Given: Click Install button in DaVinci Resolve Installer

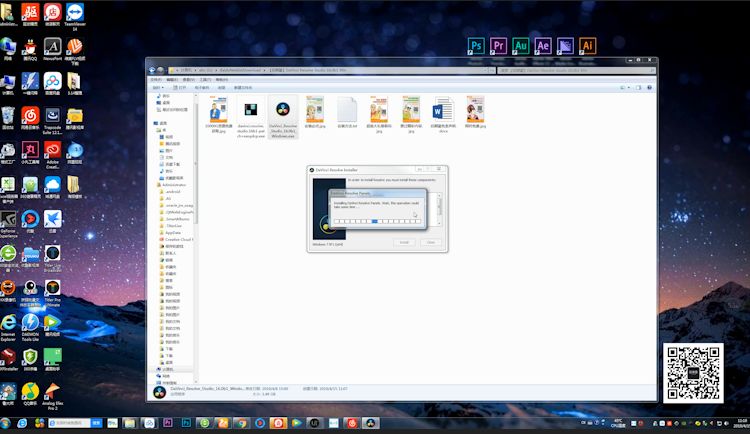Looking at the screenshot, I should coord(404,243).
